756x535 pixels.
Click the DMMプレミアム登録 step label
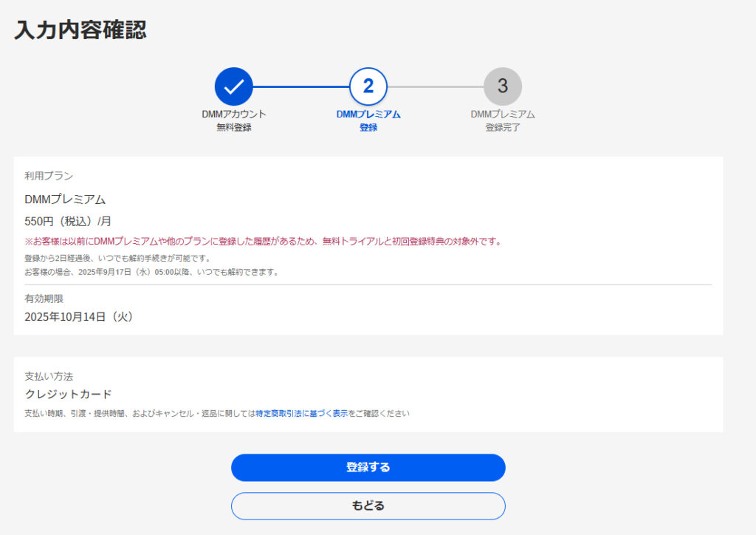coord(368,120)
